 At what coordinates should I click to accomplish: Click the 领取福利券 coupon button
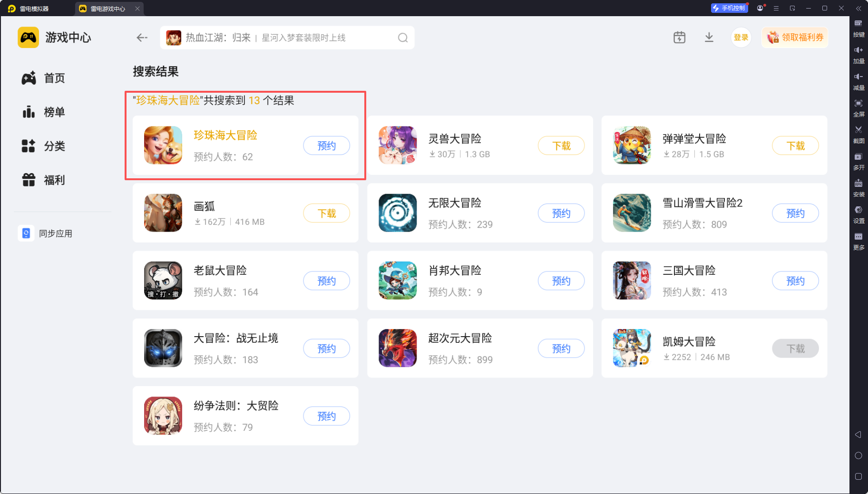point(795,38)
